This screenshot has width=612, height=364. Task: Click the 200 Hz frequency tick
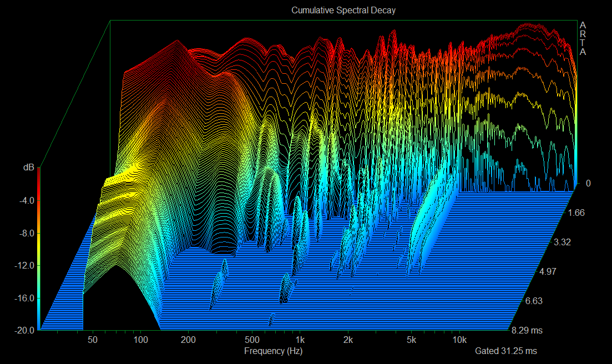189,340
